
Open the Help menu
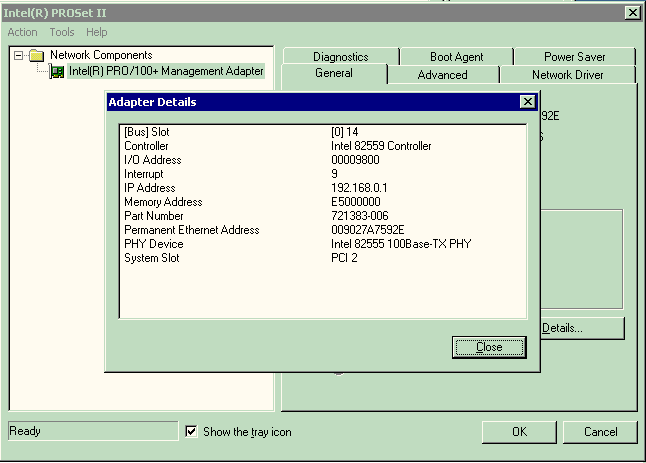pyautogui.click(x=96, y=32)
